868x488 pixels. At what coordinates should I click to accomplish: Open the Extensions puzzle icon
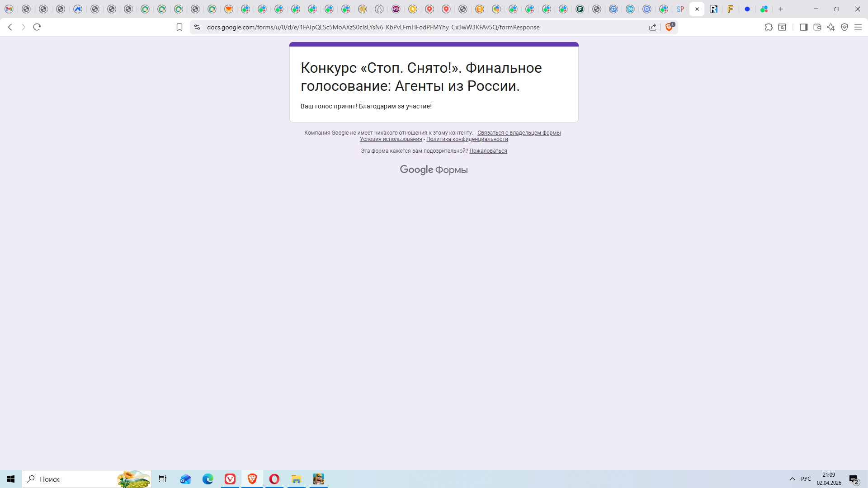pyautogui.click(x=769, y=27)
